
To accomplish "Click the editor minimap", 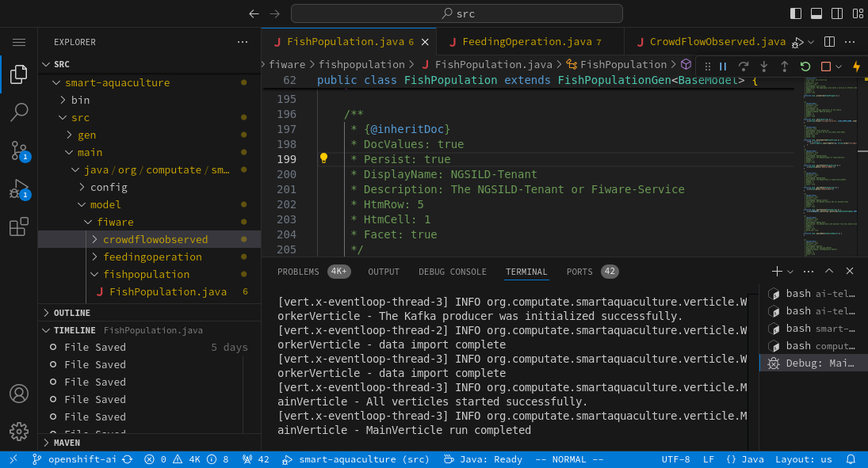I will (829, 166).
